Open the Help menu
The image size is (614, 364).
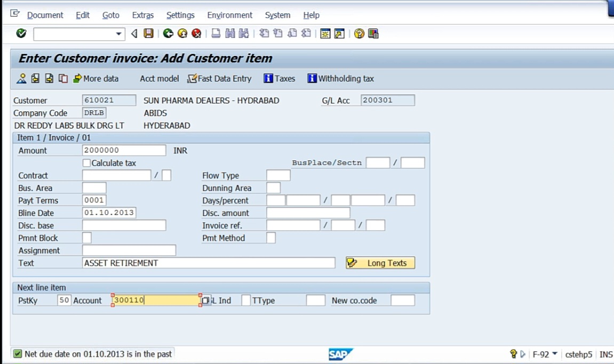[312, 15]
